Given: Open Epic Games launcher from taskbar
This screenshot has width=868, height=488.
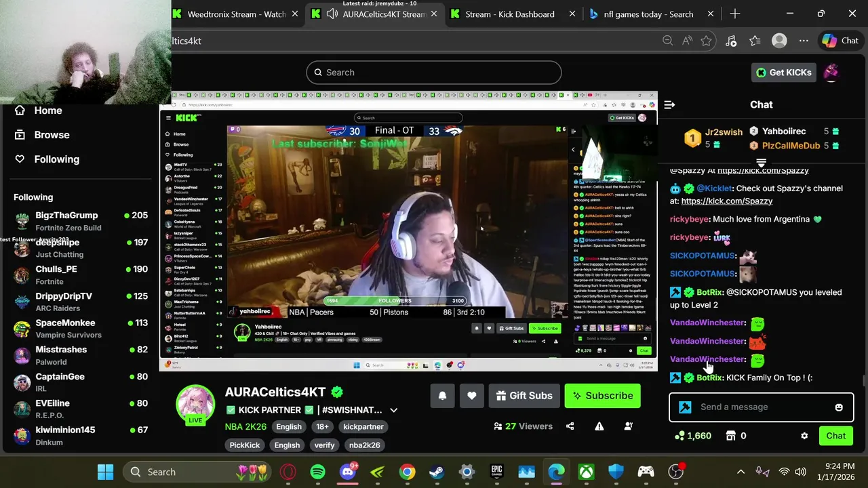Looking at the screenshot, I should [x=497, y=472].
